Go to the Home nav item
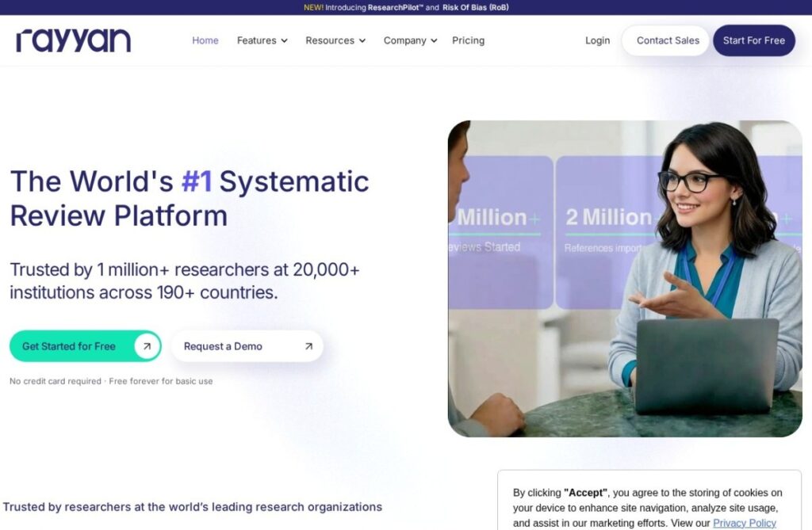Screen dimensions: 812x530 [205, 40]
